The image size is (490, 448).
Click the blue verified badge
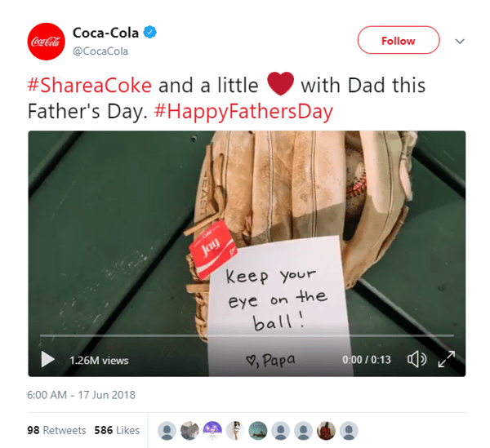[150, 32]
